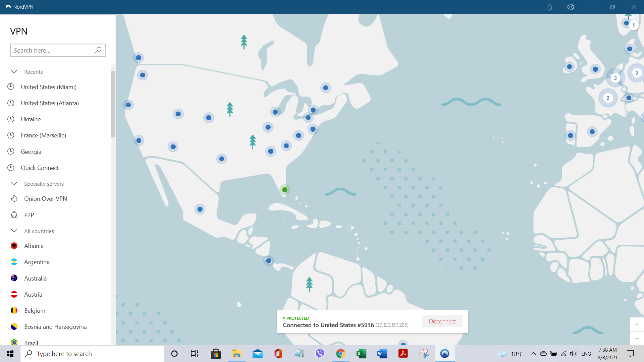The image size is (644, 362).
Task: Open the notifications bell icon
Action: [549, 7]
